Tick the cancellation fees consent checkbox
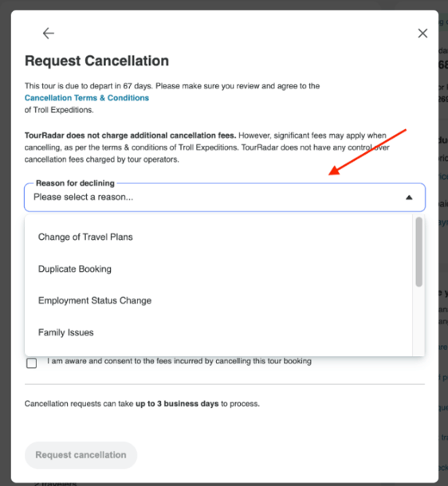Image resolution: width=448 pixels, height=486 pixels. pos(32,363)
